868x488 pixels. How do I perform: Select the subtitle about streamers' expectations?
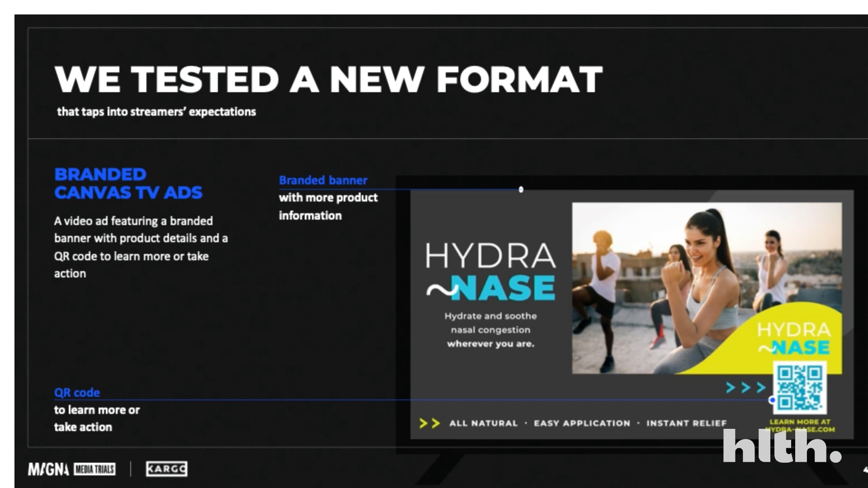tap(156, 112)
